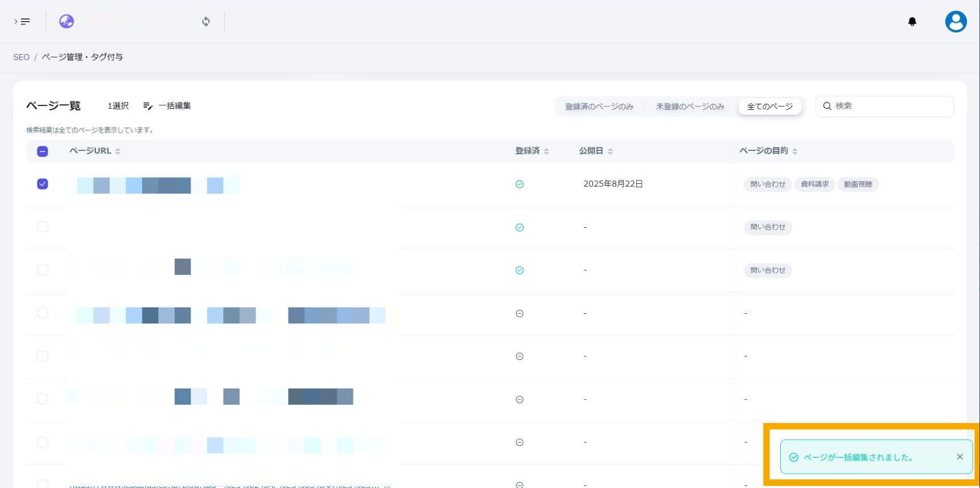
Task: Switch to 登録済のページのみ tab
Action: click(599, 106)
